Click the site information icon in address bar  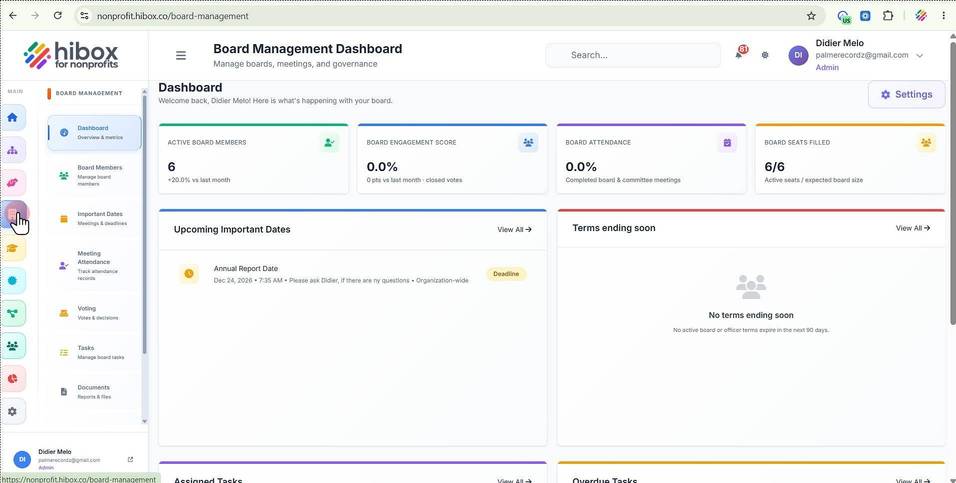tap(85, 16)
